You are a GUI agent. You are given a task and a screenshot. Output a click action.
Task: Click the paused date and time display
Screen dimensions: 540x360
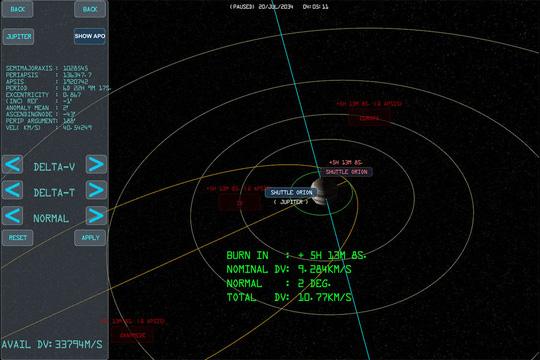coord(279,7)
